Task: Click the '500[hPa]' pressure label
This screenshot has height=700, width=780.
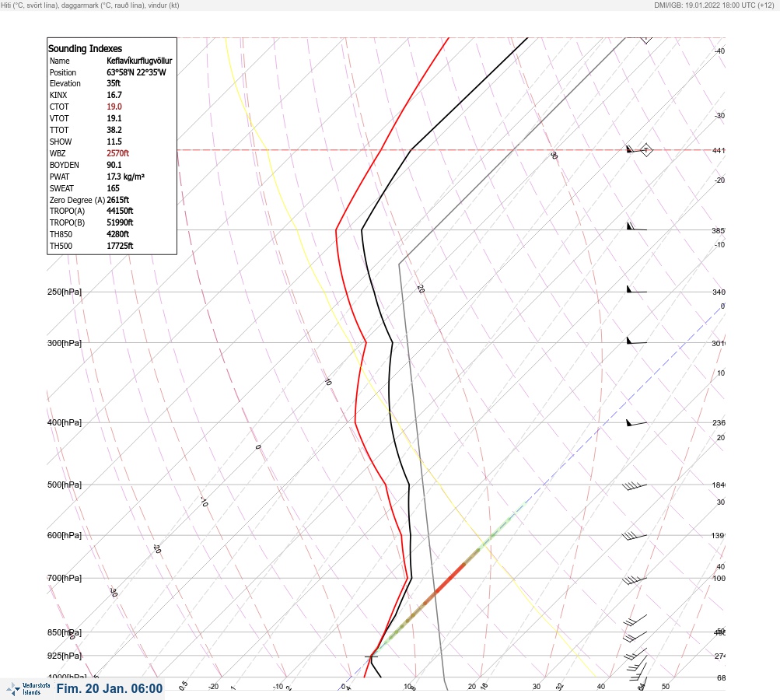Action: pos(65,485)
